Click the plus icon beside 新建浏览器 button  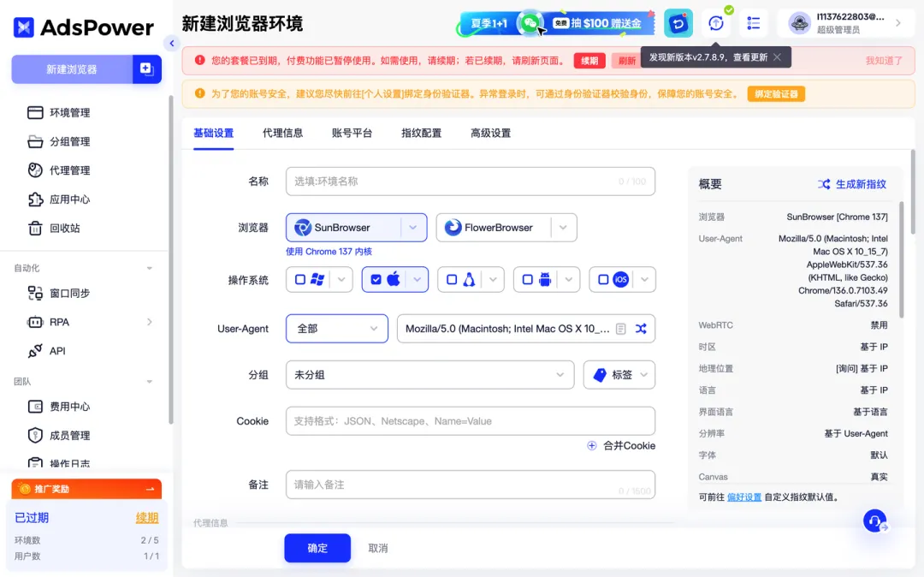146,69
